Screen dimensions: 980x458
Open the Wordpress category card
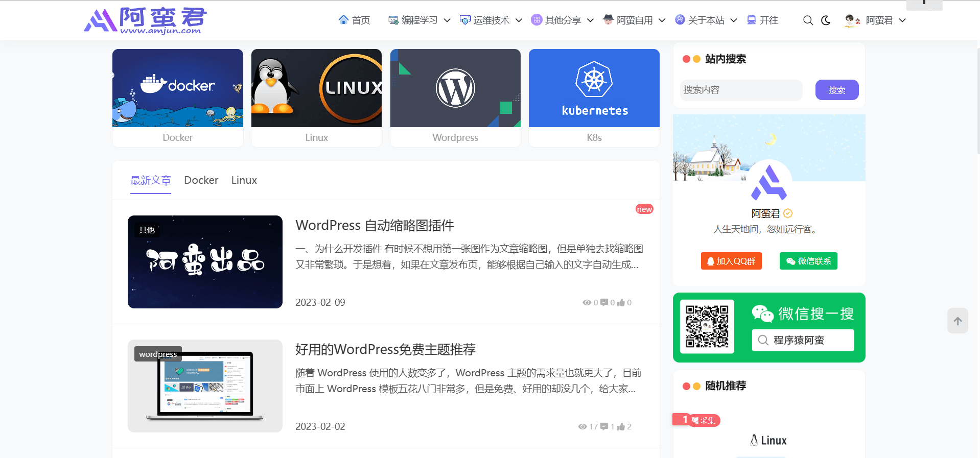coord(455,98)
